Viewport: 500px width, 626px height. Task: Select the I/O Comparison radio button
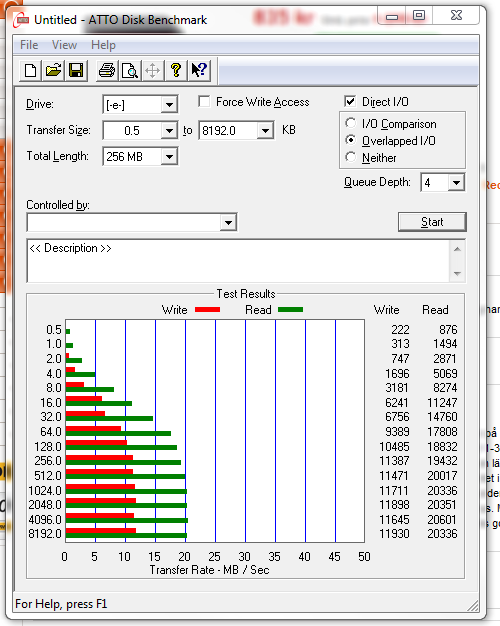(351, 123)
